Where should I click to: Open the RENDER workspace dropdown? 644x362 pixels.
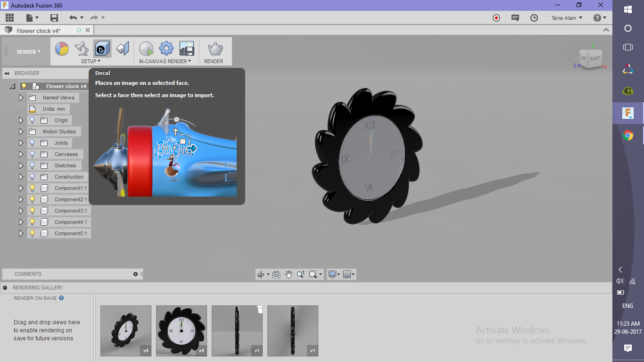29,52
